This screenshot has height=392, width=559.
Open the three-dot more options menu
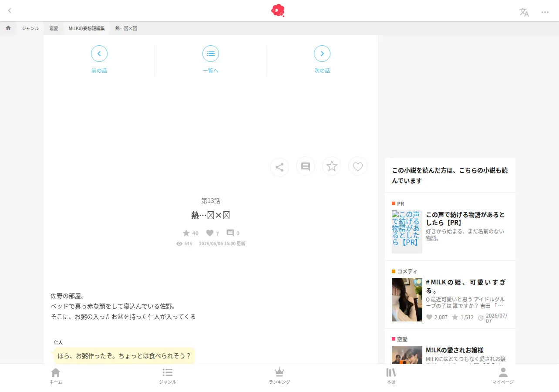545,12
